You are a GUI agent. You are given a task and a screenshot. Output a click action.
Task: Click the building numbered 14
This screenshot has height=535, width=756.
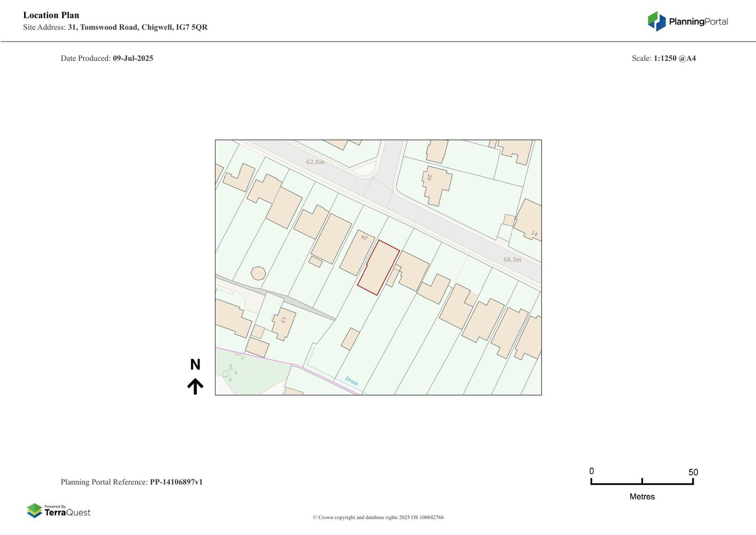(x=529, y=220)
